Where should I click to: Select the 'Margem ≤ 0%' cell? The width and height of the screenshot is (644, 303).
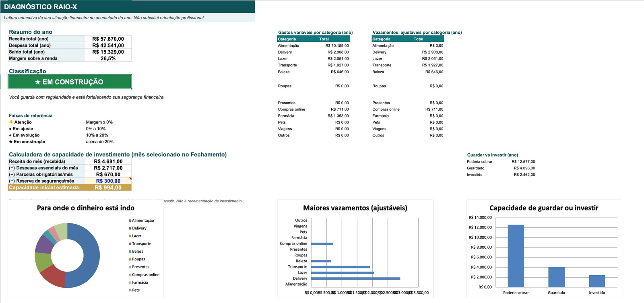[99, 122]
